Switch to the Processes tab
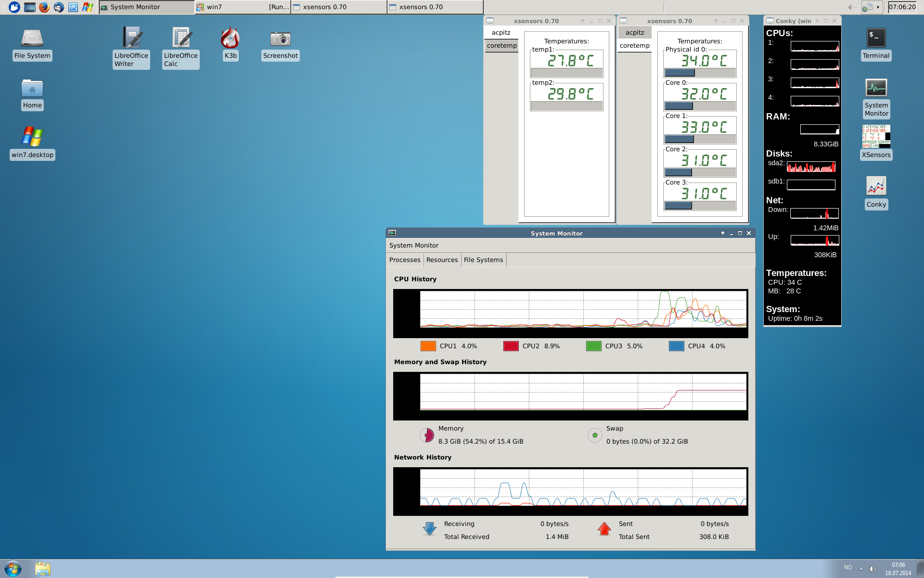The image size is (924, 578). [405, 260]
